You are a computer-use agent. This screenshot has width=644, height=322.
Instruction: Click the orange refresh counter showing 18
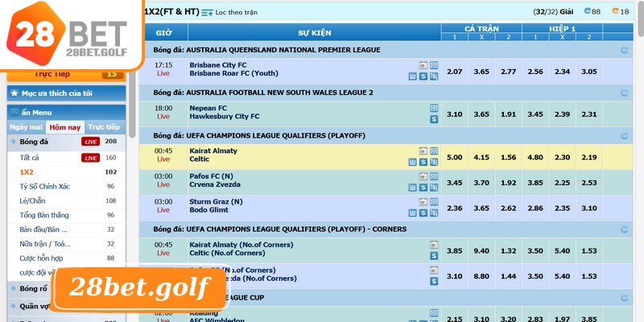click(621, 11)
